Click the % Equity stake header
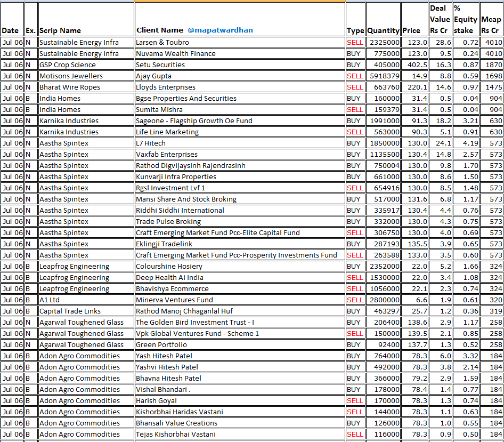Image resolution: width=504 pixels, height=442 pixels. pos(466,19)
